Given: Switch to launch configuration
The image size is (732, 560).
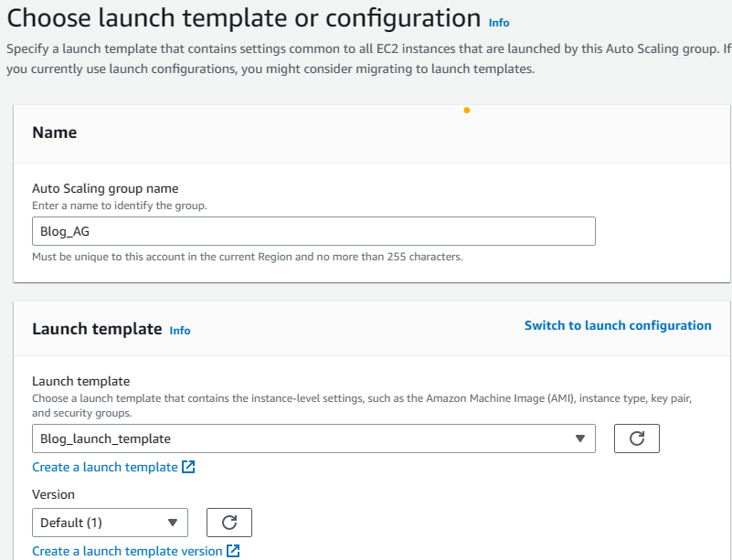Looking at the screenshot, I should pyautogui.click(x=618, y=325).
